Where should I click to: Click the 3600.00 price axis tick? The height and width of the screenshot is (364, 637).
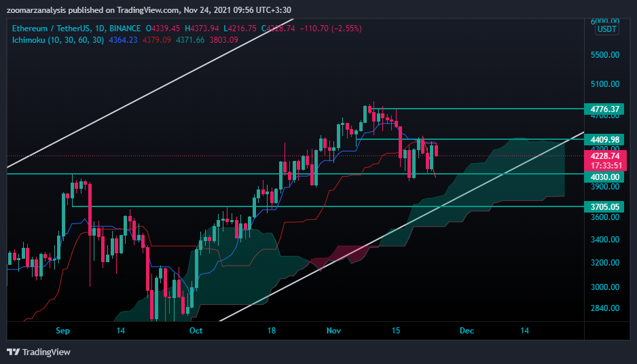(x=605, y=217)
